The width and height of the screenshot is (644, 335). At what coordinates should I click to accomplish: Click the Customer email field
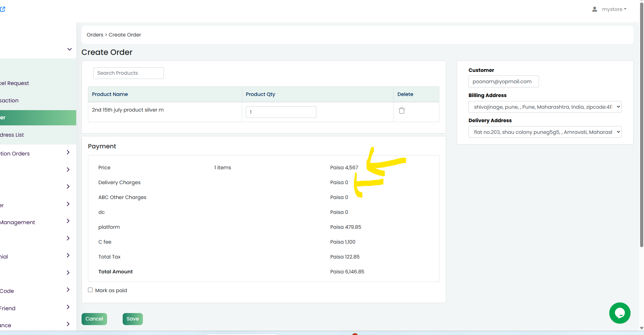click(504, 81)
